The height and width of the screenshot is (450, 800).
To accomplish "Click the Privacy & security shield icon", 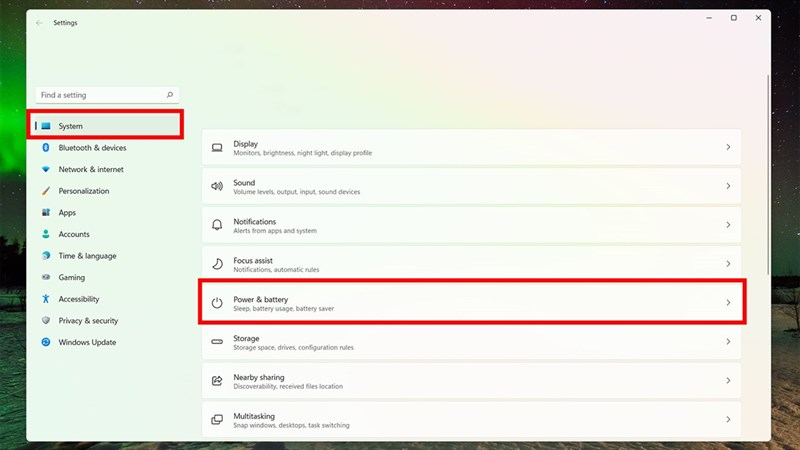I will tap(46, 321).
